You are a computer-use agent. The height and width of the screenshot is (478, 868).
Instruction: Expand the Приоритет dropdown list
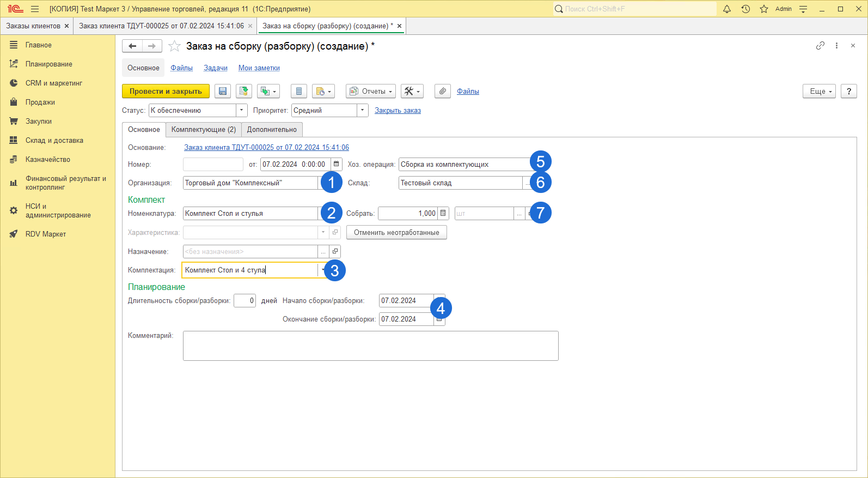click(363, 111)
